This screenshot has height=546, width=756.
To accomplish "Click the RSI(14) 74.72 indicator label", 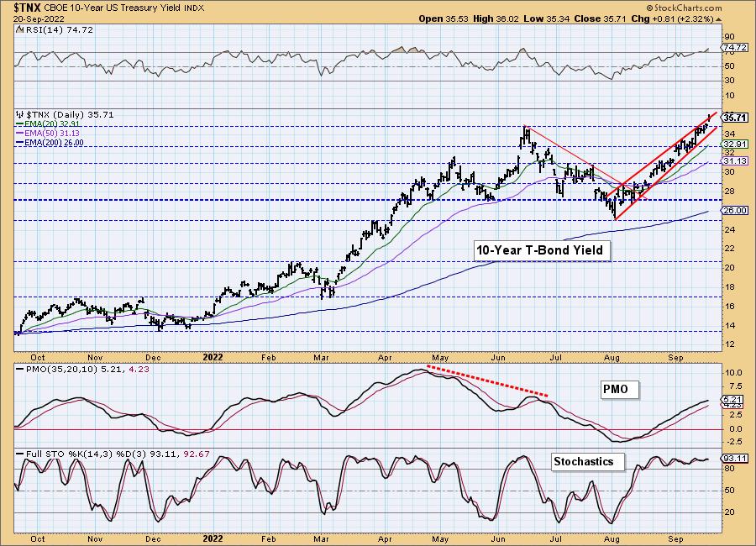I will pyautogui.click(x=59, y=29).
